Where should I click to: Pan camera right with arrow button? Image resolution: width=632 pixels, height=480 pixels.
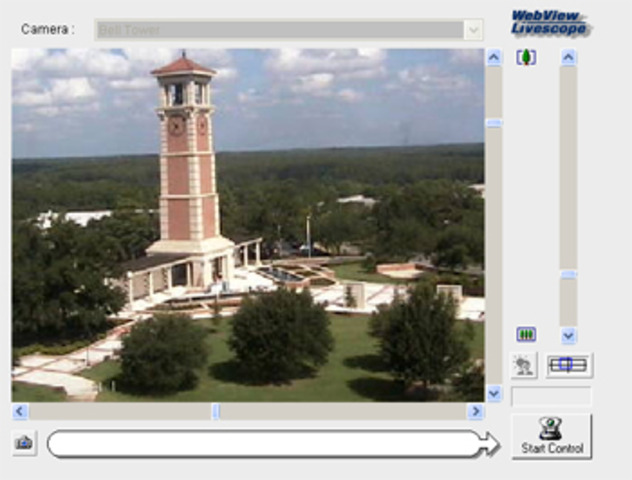[x=475, y=411]
